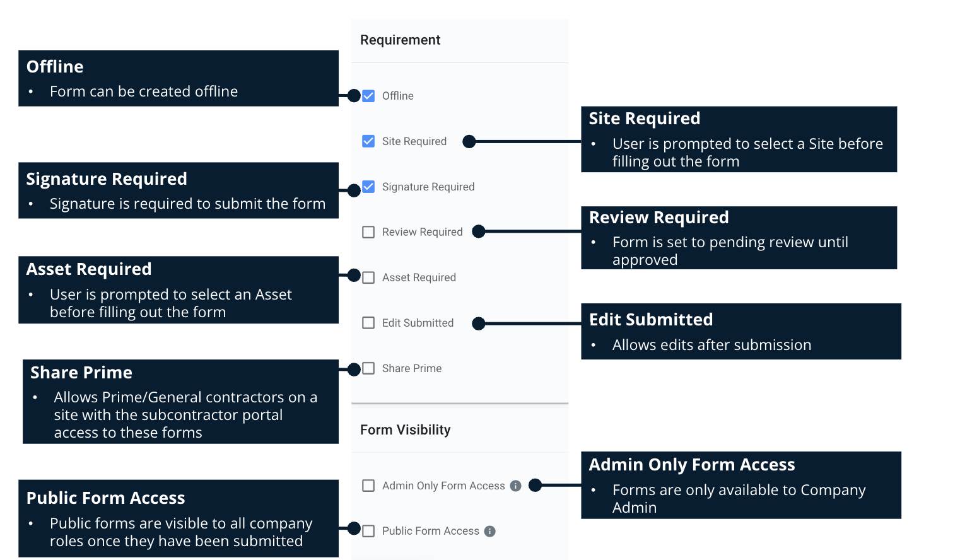This screenshot has height=560, width=960.
Task: Uncheck Site Required
Action: click(368, 141)
